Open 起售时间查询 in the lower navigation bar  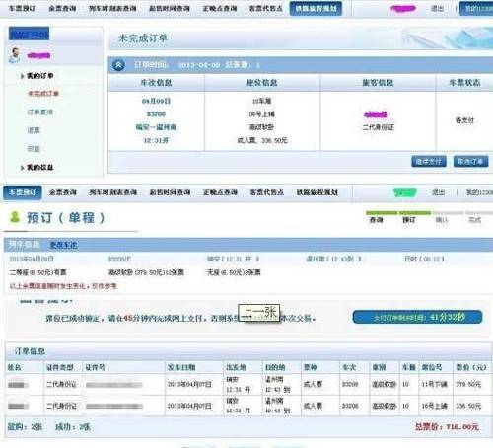[x=170, y=192]
